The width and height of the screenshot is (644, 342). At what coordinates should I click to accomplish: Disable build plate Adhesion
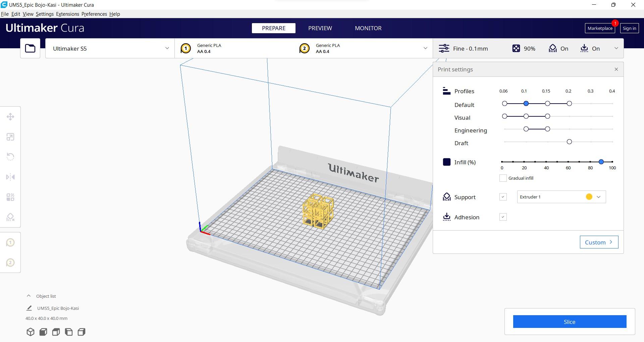pos(502,217)
